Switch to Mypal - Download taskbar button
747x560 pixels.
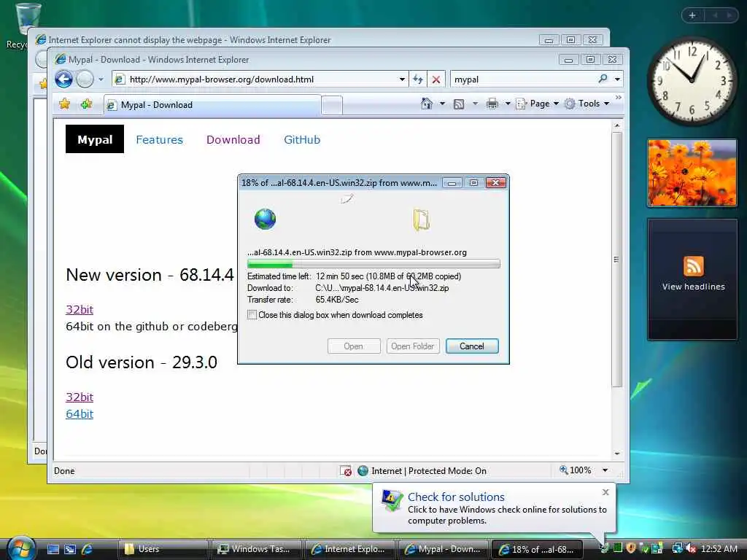point(443,549)
